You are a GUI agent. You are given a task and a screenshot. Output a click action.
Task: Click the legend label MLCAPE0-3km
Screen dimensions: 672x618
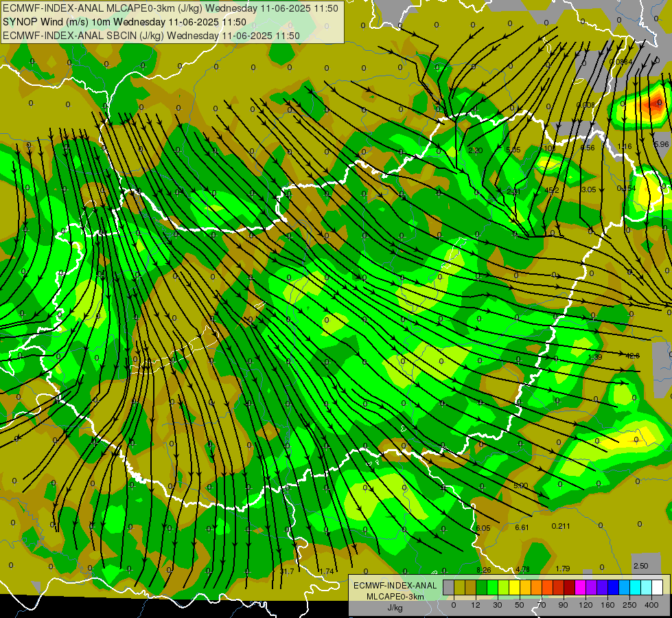click(x=395, y=597)
